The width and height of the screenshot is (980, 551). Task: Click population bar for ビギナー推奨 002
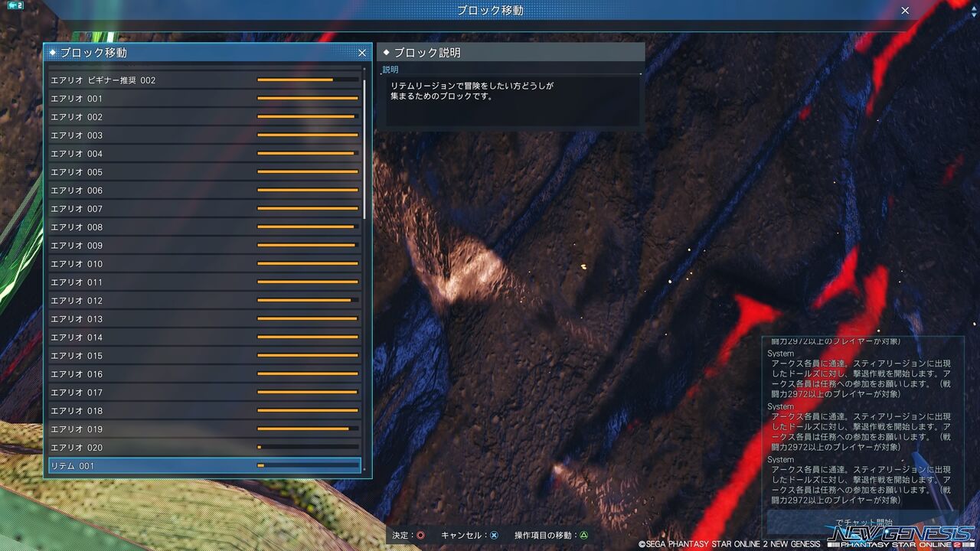[308, 80]
